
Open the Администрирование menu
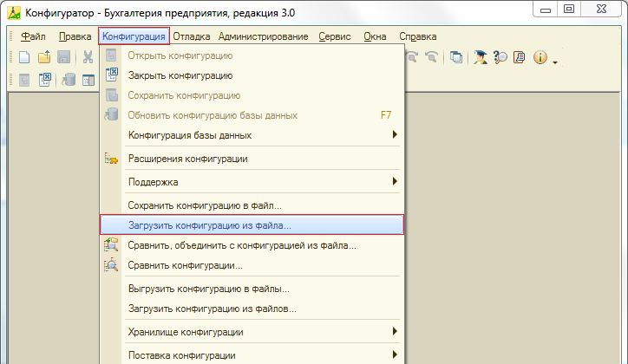click(263, 36)
